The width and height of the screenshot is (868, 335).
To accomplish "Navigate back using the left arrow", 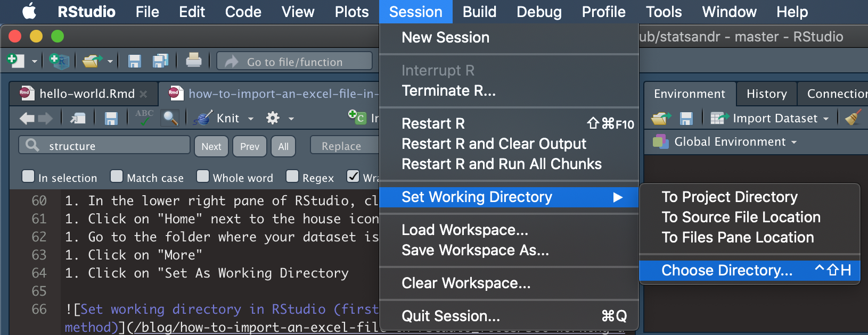I will [x=26, y=118].
